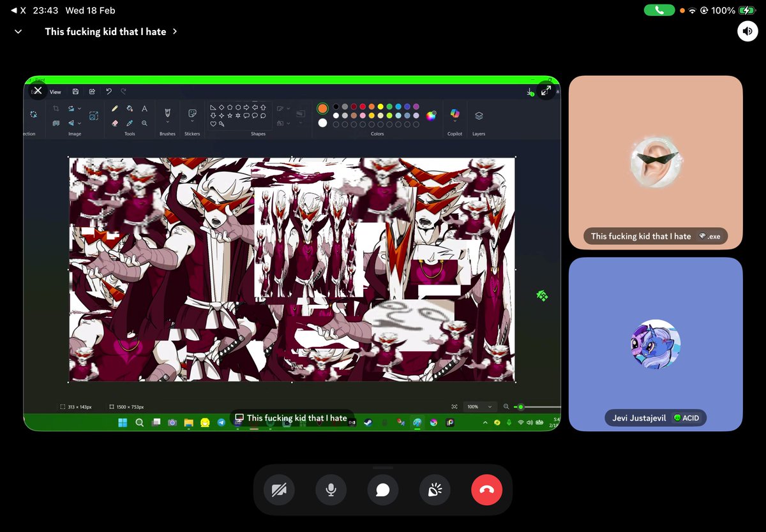Image resolution: width=766 pixels, height=532 pixels.
Task: Return to X app via back arrow
Action: pyautogui.click(x=19, y=10)
